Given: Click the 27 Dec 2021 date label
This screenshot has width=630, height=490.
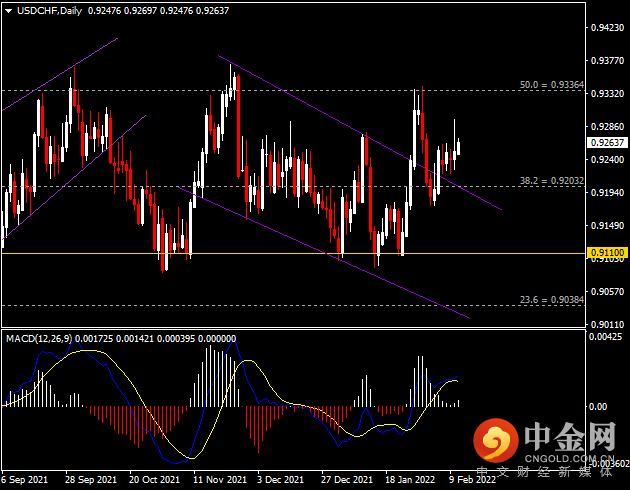Looking at the screenshot, I should [x=347, y=480].
